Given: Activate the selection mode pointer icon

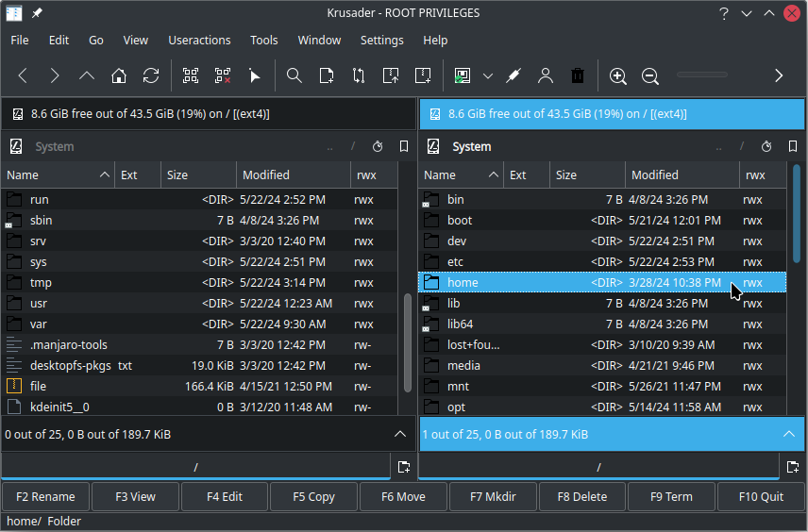Looking at the screenshot, I should point(255,76).
